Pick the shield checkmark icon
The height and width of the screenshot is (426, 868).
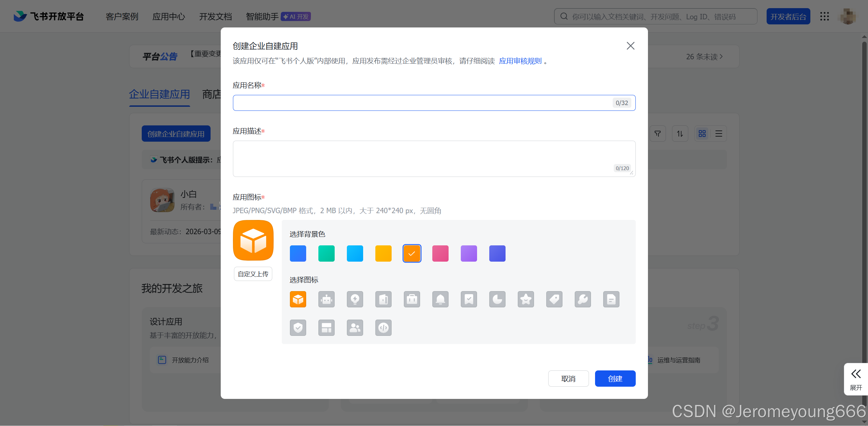coord(298,328)
